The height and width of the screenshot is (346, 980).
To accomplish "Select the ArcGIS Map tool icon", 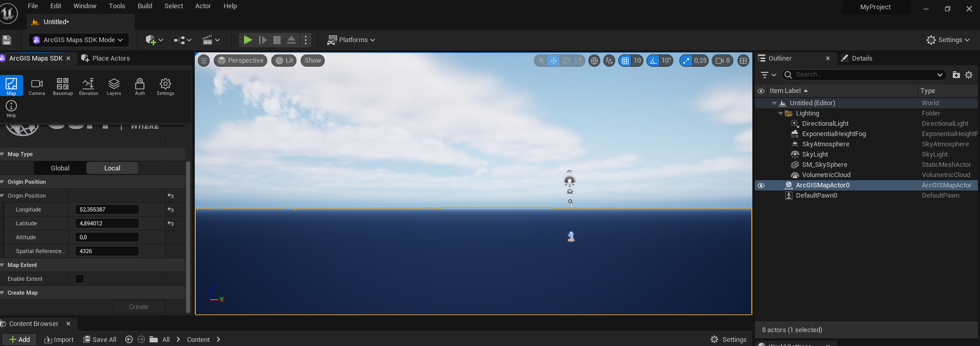I will point(11,86).
